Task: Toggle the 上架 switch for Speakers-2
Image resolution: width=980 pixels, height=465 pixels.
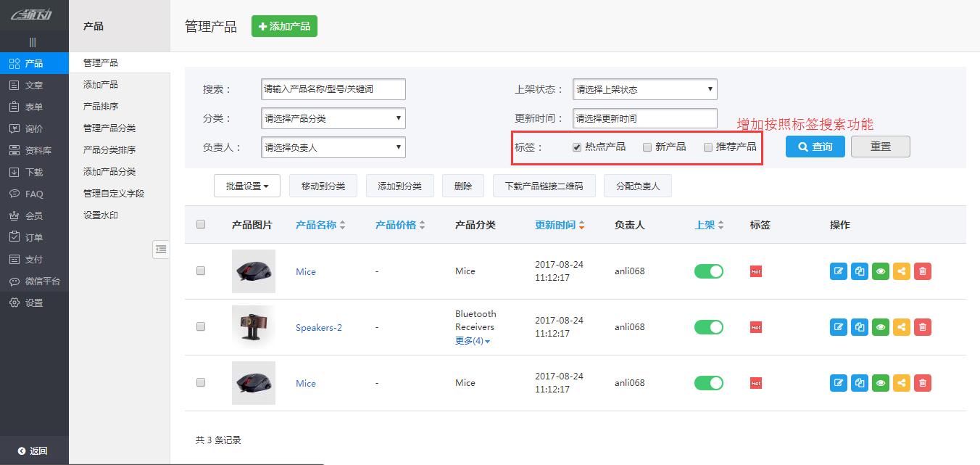Action: click(708, 327)
